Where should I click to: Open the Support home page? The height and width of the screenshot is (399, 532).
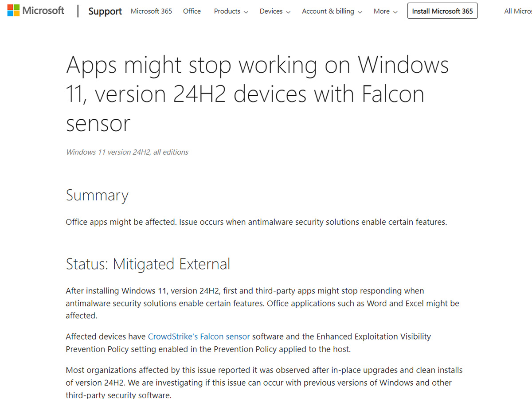(x=105, y=11)
